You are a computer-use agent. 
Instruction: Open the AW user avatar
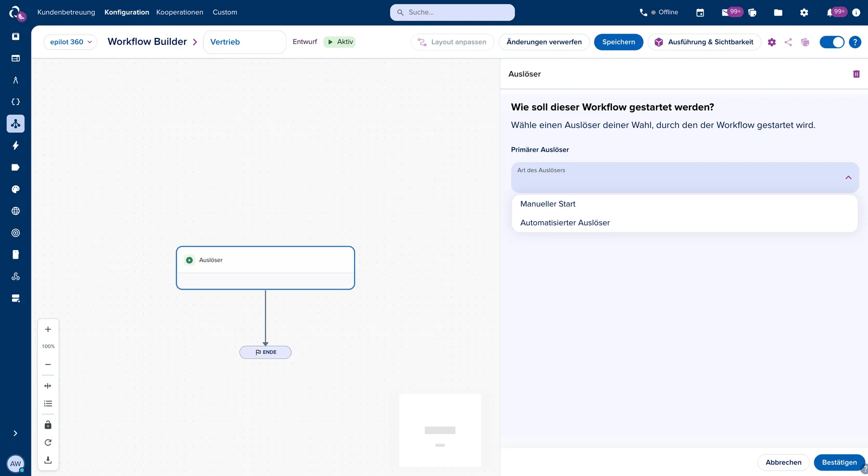16,464
